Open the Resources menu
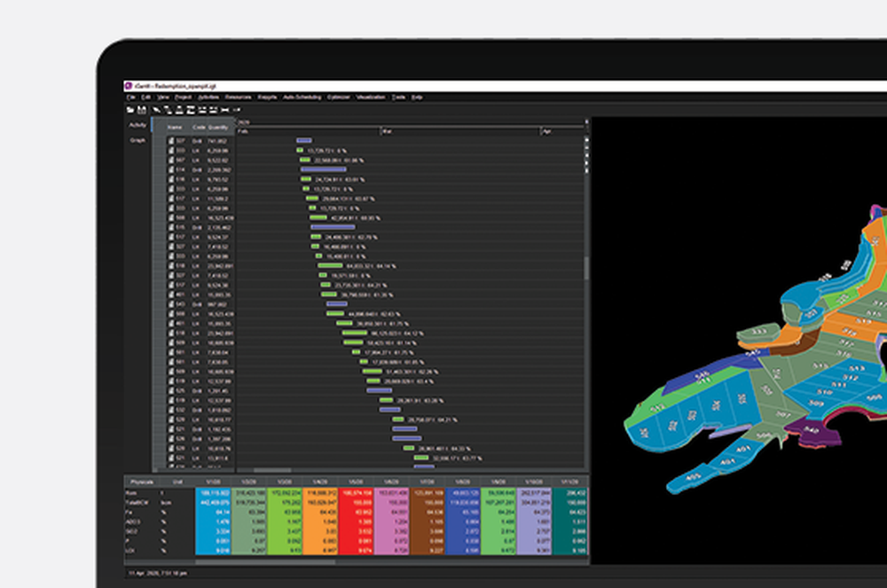This screenshot has width=887, height=588. click(238, 98)
